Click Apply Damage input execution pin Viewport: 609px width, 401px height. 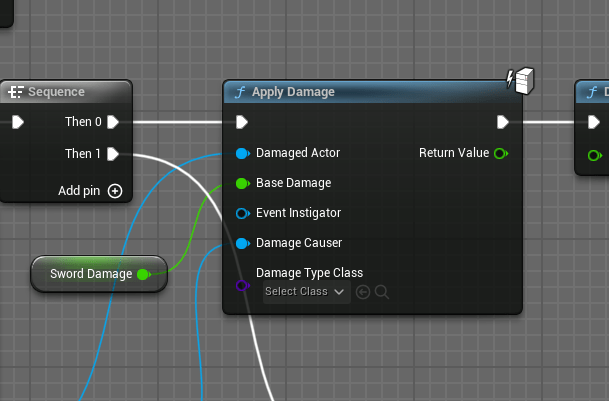pos(242,122)
